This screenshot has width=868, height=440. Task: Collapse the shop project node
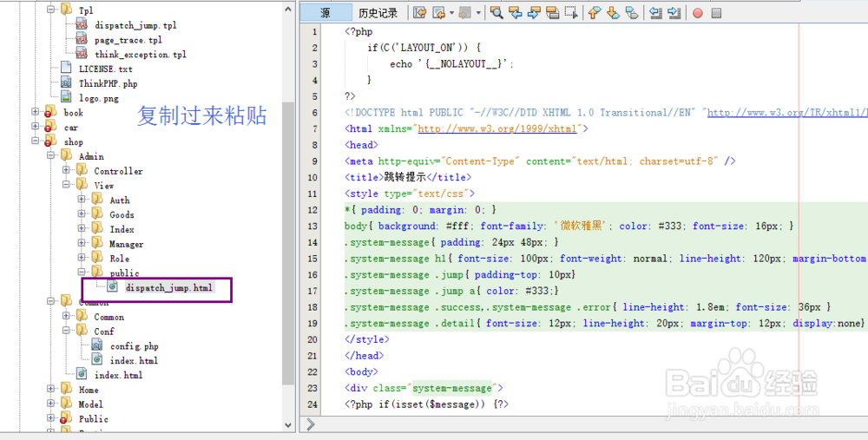tap(36, 141)
